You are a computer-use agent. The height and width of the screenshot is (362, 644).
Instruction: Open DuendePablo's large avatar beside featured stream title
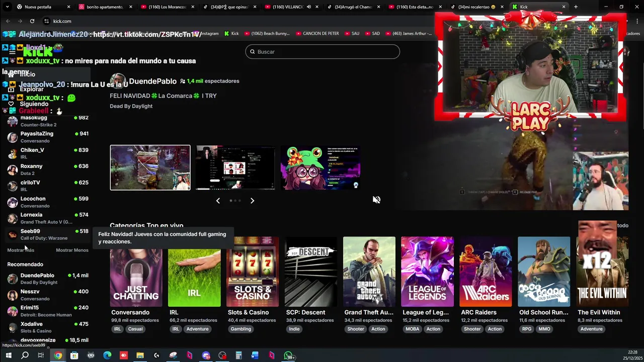[x=118, y=81]
